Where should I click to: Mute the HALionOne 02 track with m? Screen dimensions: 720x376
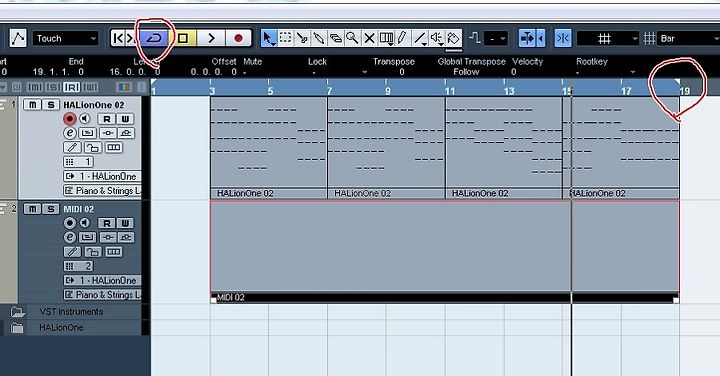pos(32,105)
